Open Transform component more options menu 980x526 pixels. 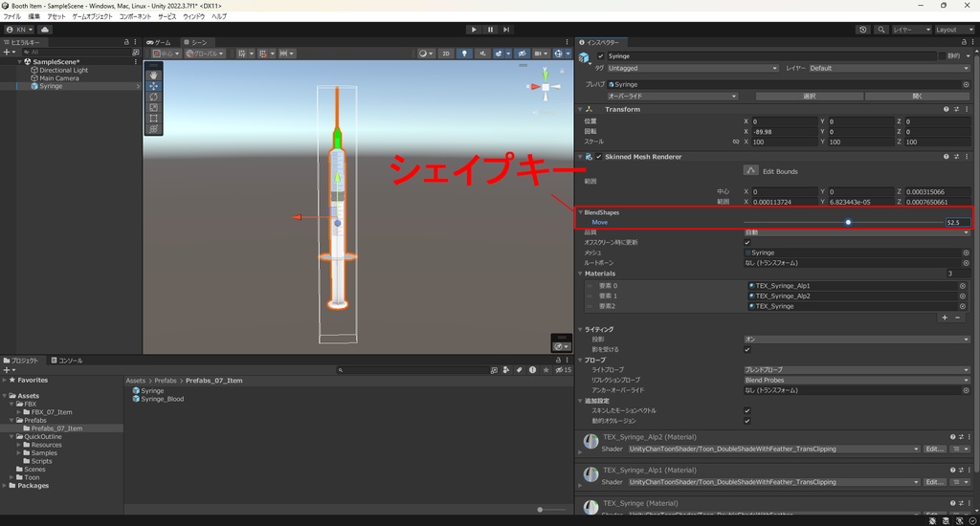pos(967,109)
